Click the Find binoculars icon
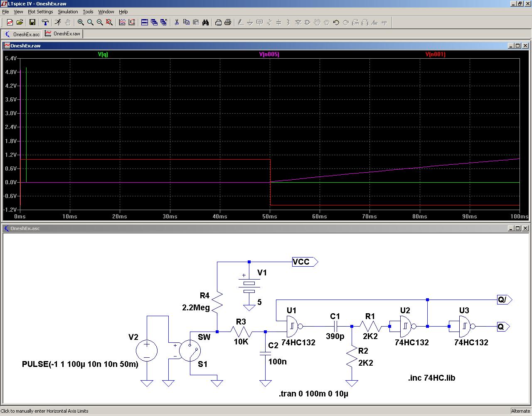532x416 pixels. [x=205, y=22]
